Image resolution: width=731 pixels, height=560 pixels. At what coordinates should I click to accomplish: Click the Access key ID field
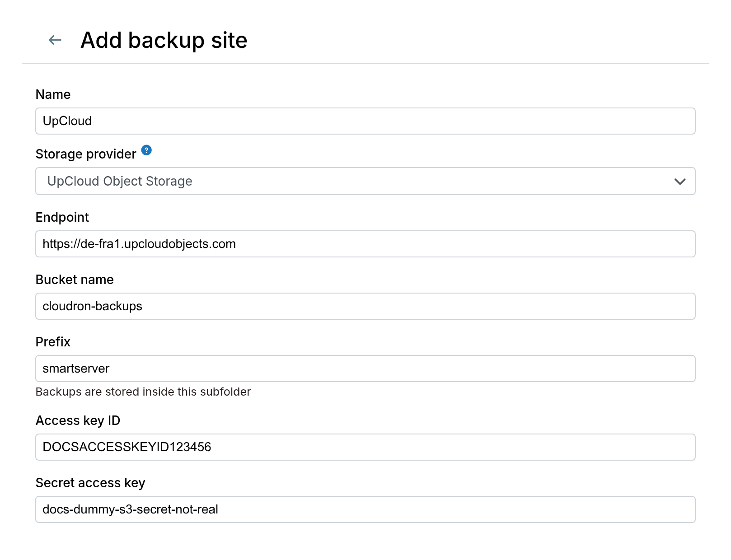(x=365, y=447)
